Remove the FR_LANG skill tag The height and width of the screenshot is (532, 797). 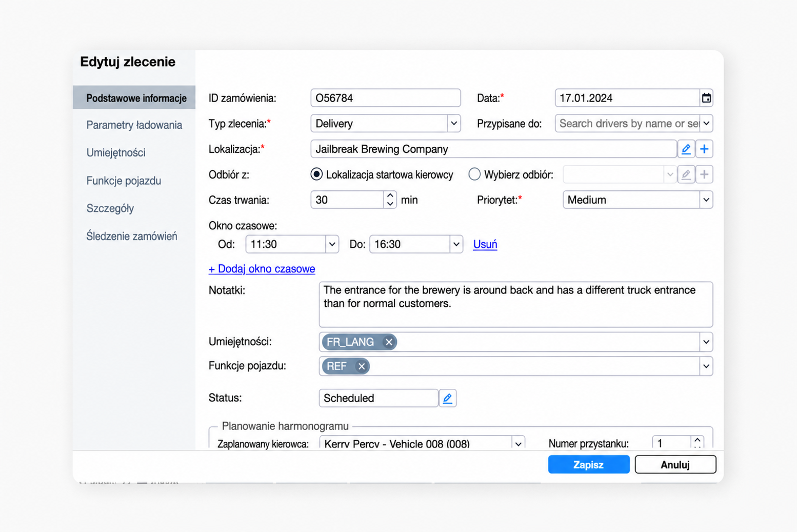(389, 342)
